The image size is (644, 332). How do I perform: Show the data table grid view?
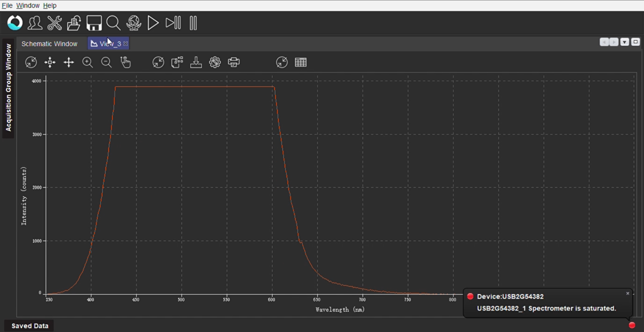[x=301, y=62]
